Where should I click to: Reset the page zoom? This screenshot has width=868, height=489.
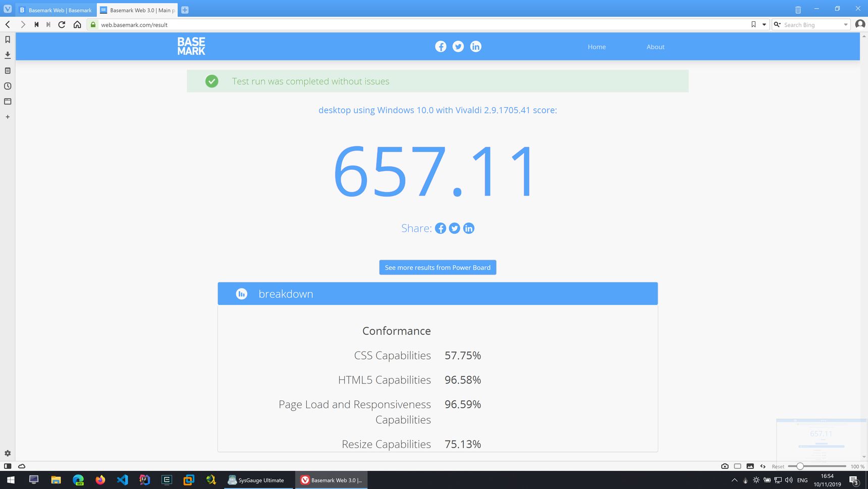778,466
